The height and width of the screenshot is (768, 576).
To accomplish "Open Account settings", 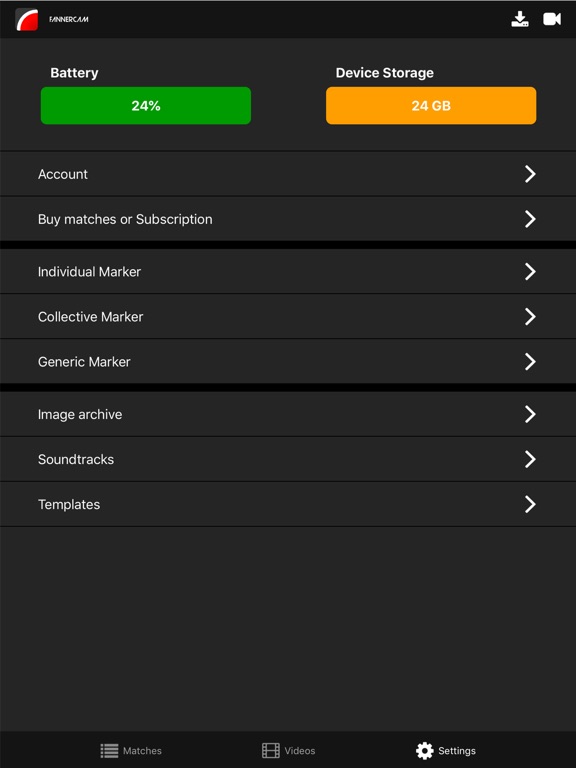I will pos(288,174).
